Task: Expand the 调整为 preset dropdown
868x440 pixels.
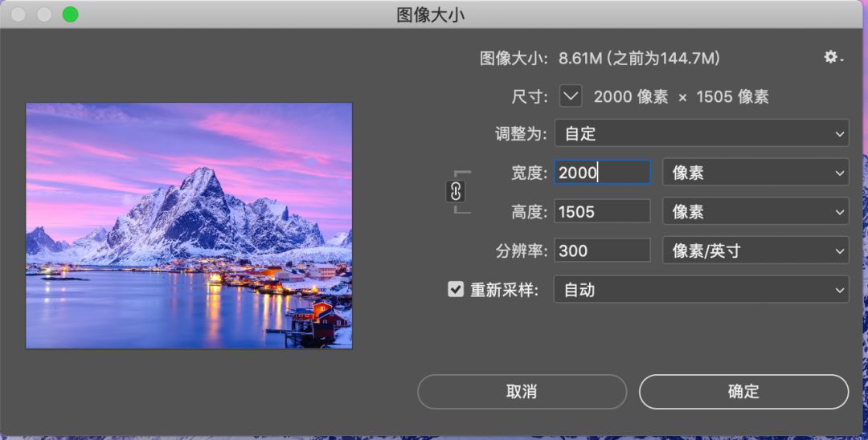Action: coord(702,133)
